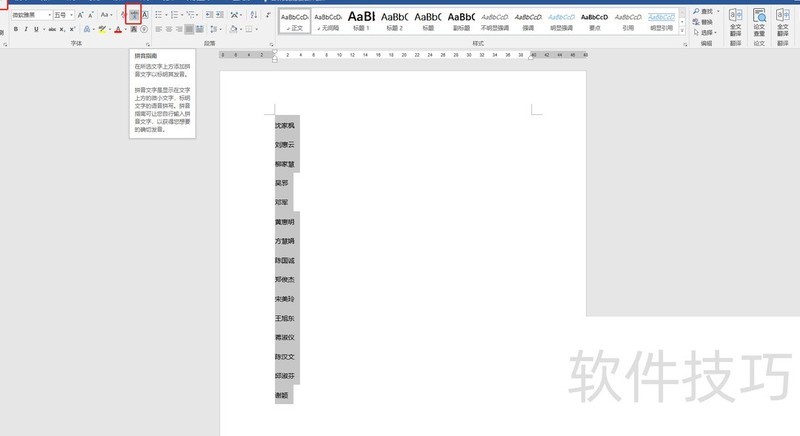This screenshot has height=436, width=800.
Task: Click the Text Effects icon
Action: pos(87,29)
